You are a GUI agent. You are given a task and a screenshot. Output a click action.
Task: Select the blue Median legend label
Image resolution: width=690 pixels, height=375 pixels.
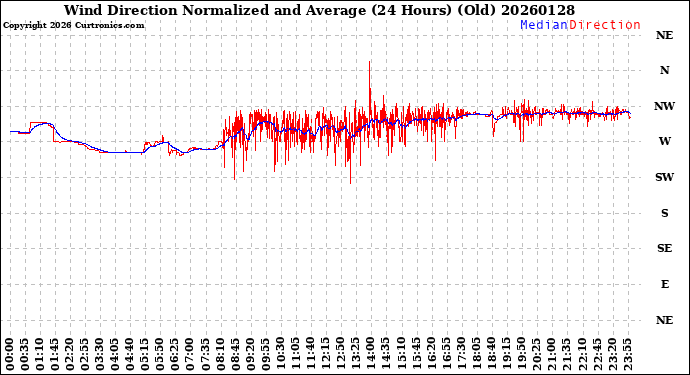[544, 25]
